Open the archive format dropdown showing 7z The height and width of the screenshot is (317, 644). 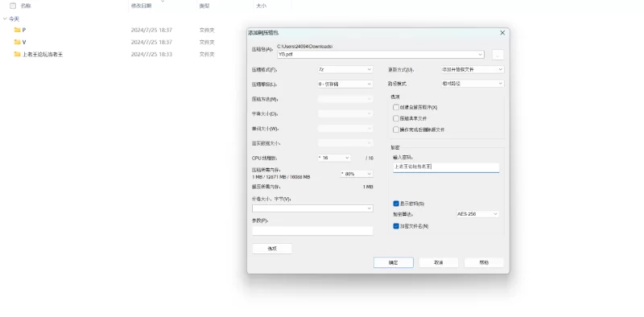[x=345, y=70]
